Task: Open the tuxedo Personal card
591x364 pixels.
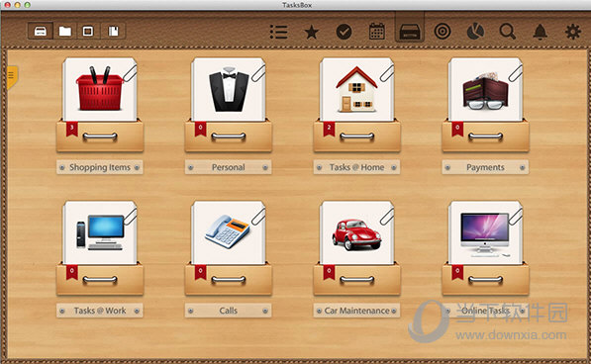Action: [x=229, y=90]
